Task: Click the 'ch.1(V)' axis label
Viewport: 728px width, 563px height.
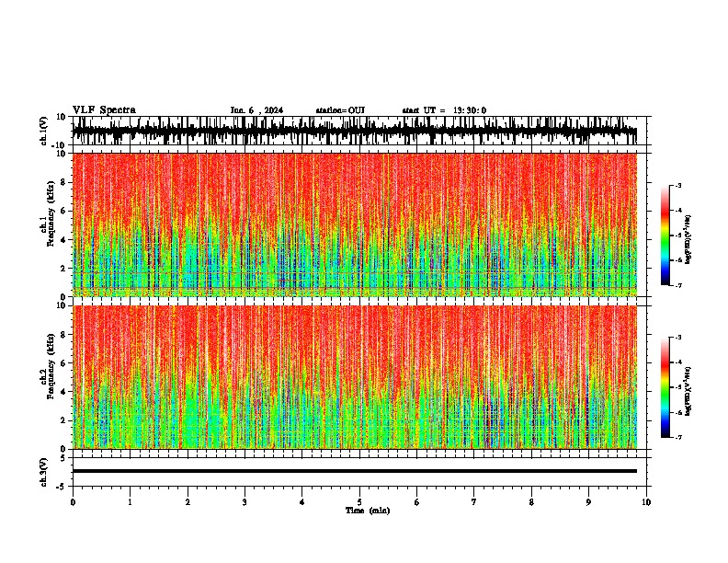Action: [44, 131]
